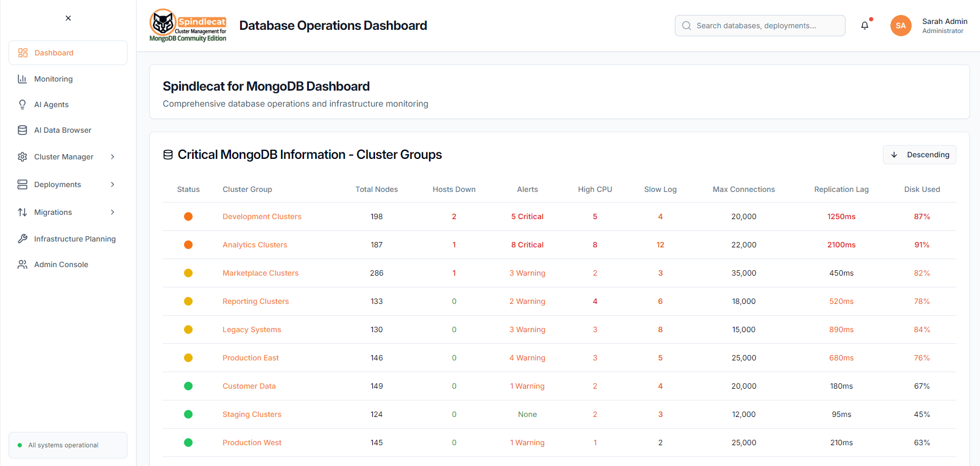Click the Sarah Admin profile name

coord(945,21)
